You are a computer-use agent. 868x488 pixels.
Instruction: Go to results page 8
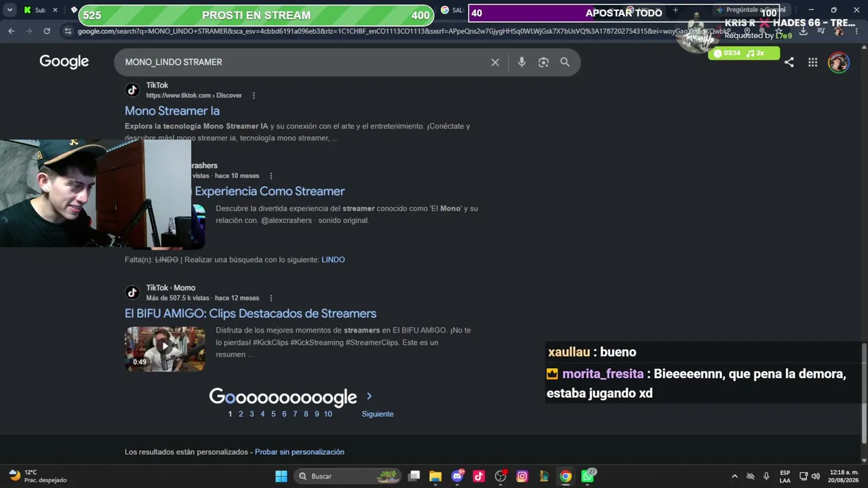click(306, 414)
